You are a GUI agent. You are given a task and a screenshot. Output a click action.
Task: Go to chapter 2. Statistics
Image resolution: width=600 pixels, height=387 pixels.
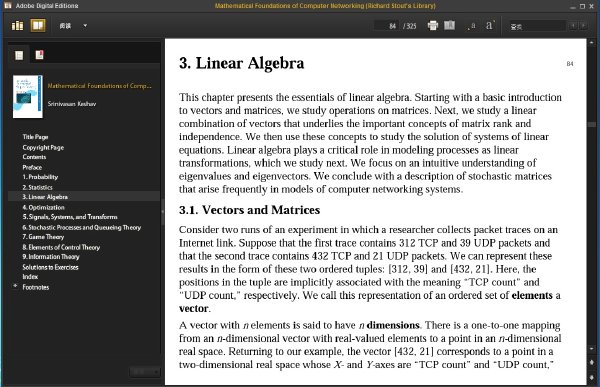tap(38, 187)
